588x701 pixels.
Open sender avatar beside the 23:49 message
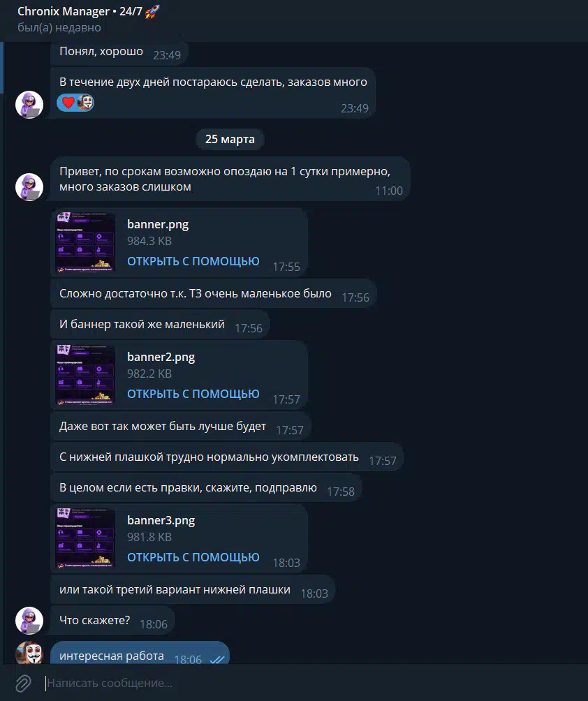pos(29,105)
